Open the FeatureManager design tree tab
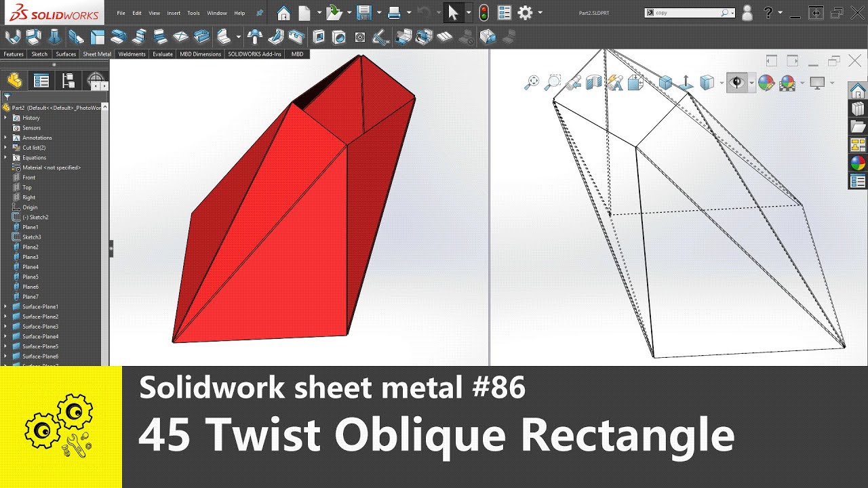 (14, 81)
